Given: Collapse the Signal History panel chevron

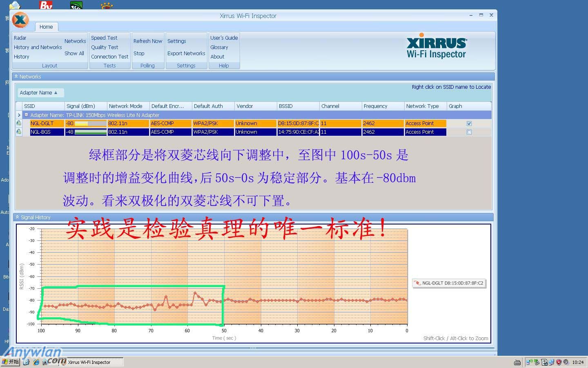Looking at the screenshot, I should point(17,217).
